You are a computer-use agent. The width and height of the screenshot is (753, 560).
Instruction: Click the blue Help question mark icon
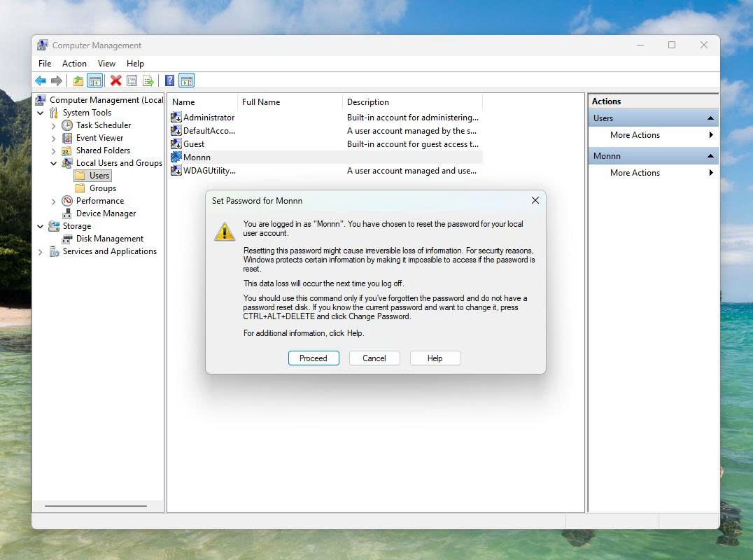tap(169, 80)
